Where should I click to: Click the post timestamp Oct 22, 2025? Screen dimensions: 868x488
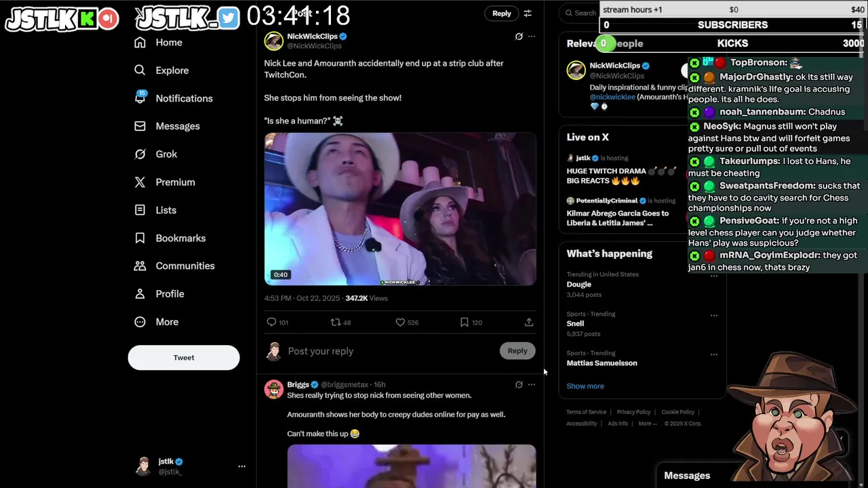click(x=302, y=298)
